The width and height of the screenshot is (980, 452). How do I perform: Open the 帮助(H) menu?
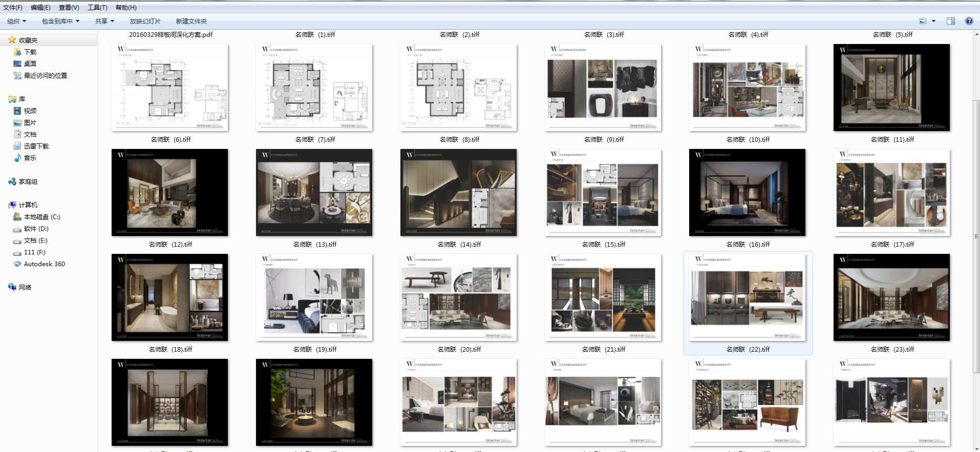pos(126,8)
